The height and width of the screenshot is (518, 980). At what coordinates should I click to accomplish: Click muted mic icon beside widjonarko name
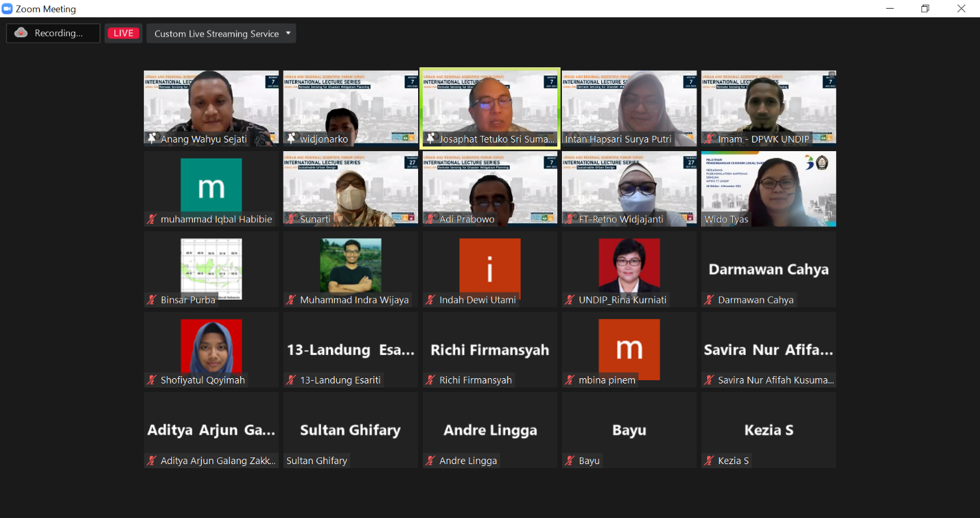point(291,139)
